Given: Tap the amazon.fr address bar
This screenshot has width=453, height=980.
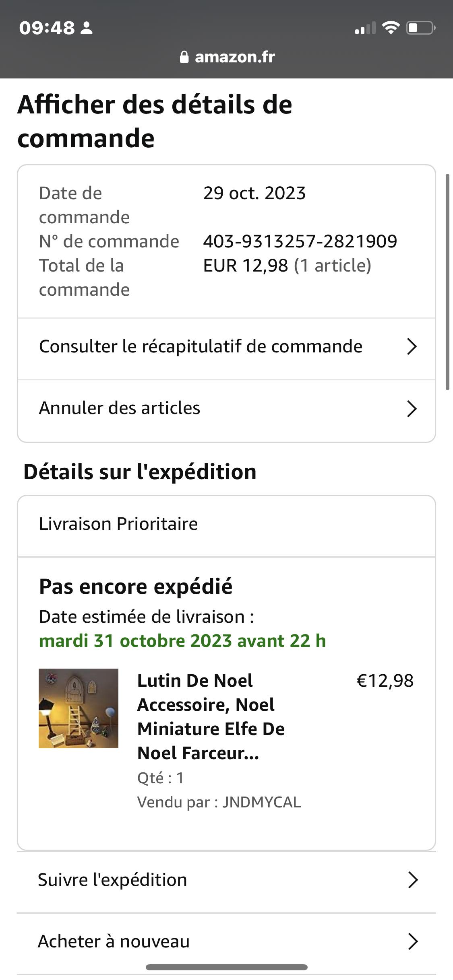Looking at the screenshot, I should pos(235,57).
